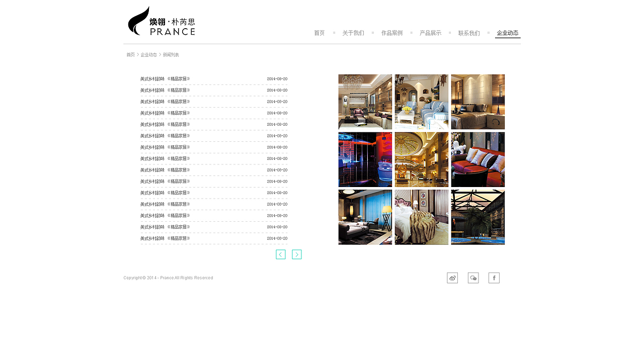Open the bedroom with padded wall thumbnail

pos(478,102)
